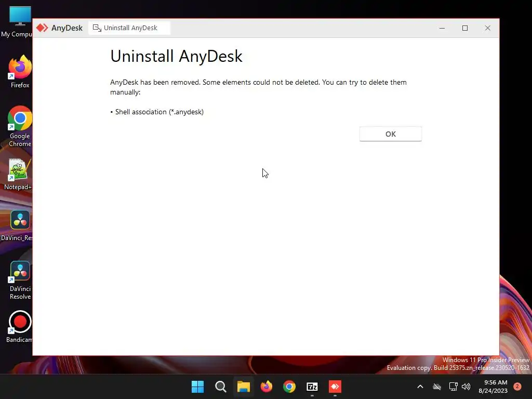
Task: Select the Firefox desktop shortcut
Action: coord(20,72)
